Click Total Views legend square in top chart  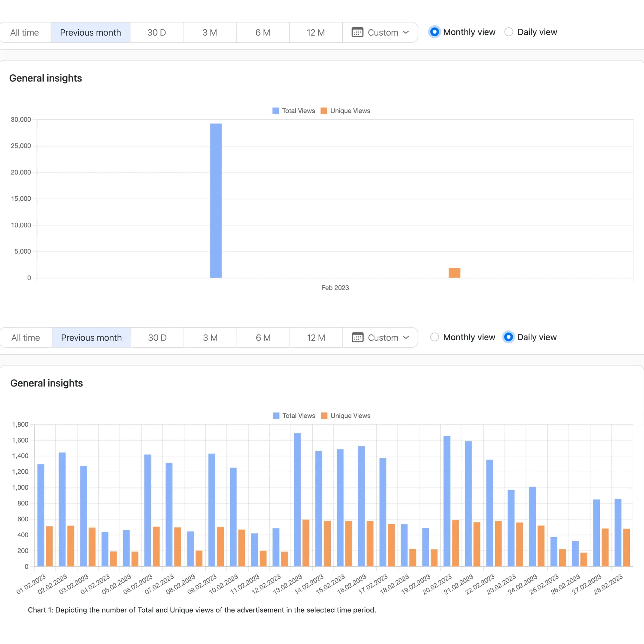click(275, 111)
